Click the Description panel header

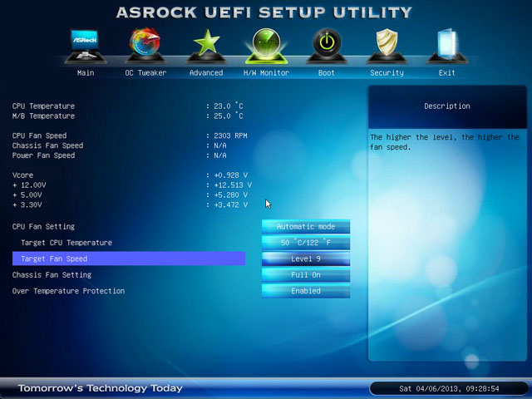[x=447, y=106]
